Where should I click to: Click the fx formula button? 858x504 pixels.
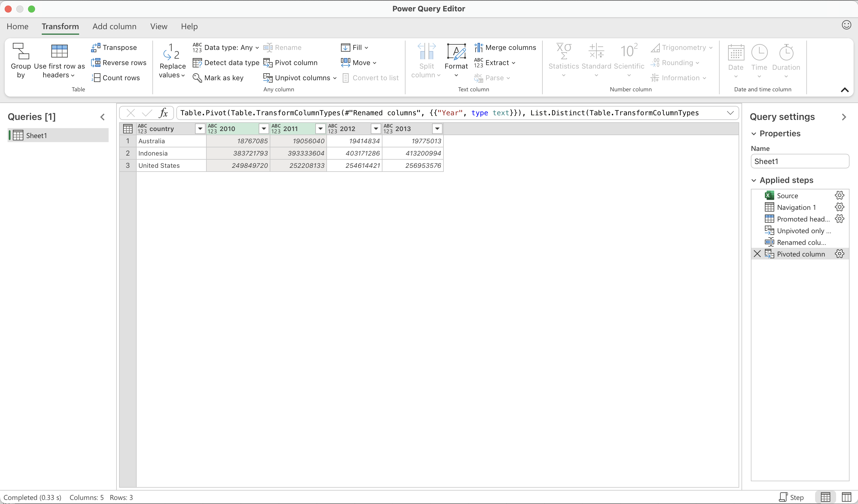pos(163,113)
